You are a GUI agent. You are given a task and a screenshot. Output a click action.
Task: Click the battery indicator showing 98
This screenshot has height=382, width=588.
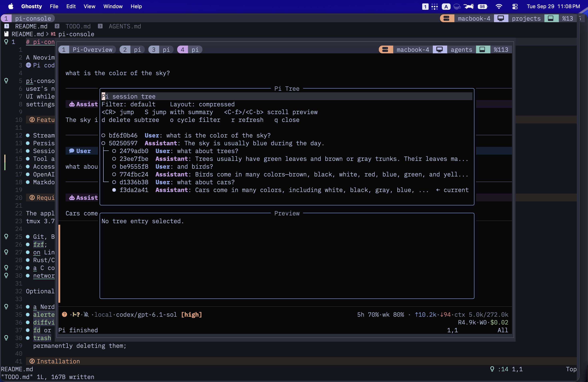483,6
